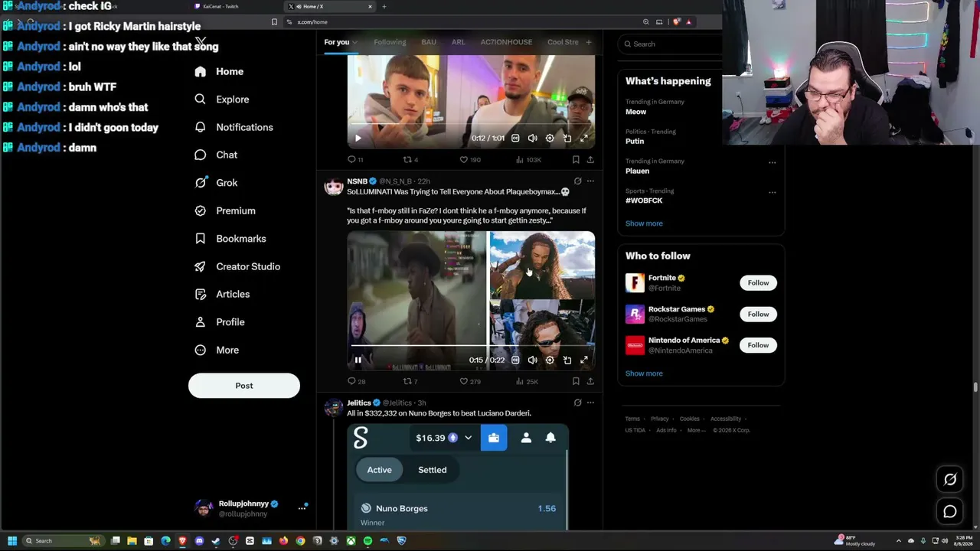Share the NSNB post
Viewport: 980px width, 551px height.
(x=590, y=381)
